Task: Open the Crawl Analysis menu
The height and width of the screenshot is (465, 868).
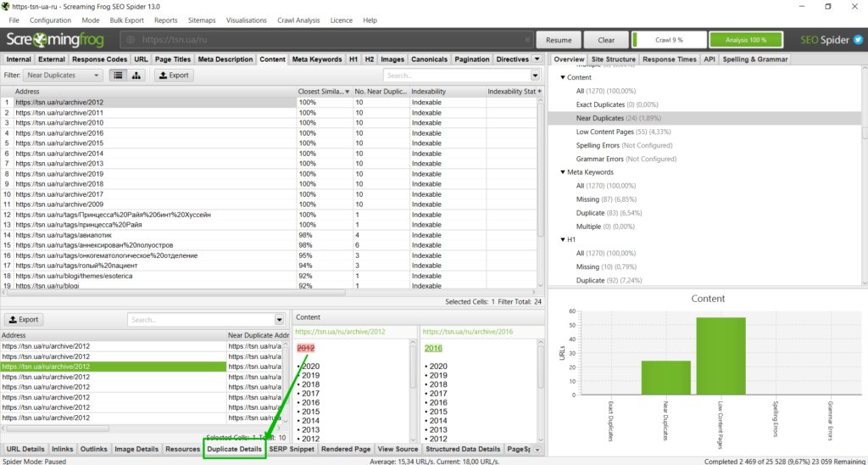Action: 298,20
